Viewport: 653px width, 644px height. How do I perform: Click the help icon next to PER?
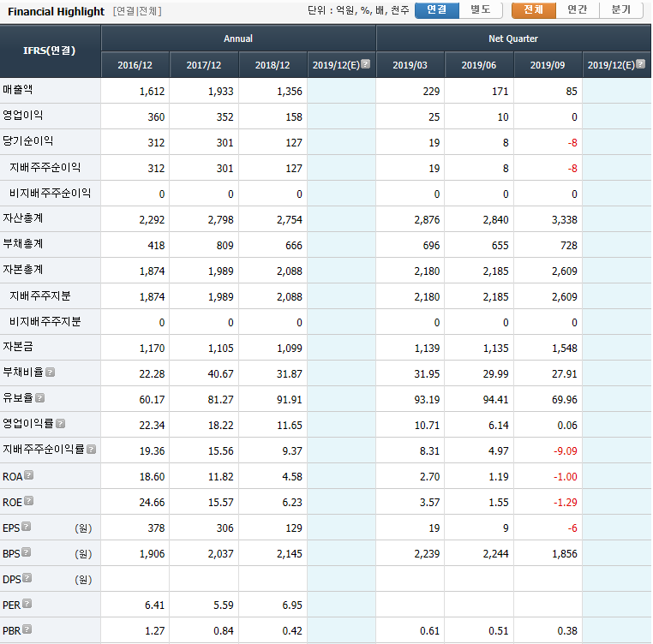[x=27, y=604]
